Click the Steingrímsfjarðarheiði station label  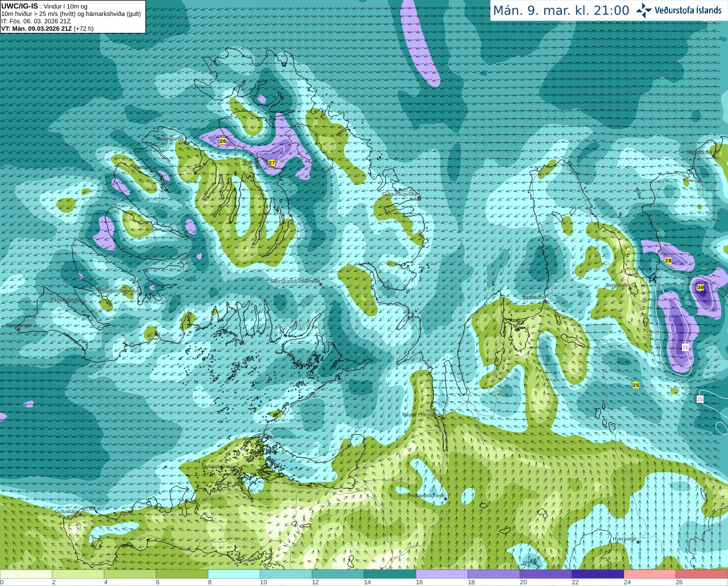tap(295, 281)
